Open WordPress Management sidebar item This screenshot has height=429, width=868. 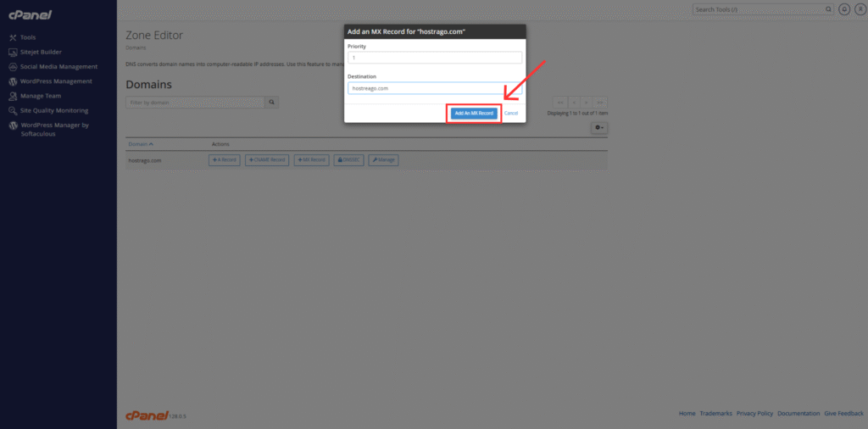coord(56,81)
